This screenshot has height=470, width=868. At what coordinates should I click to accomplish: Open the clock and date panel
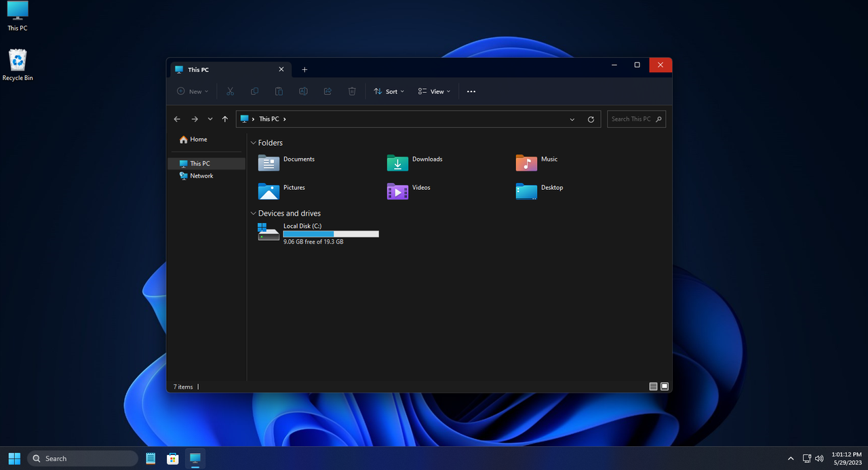click(x=846, y=458)
